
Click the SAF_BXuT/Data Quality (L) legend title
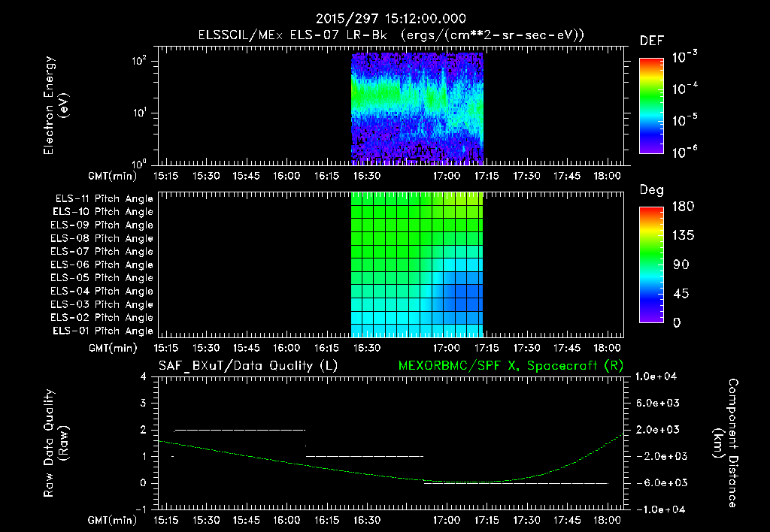coord(248,366)
